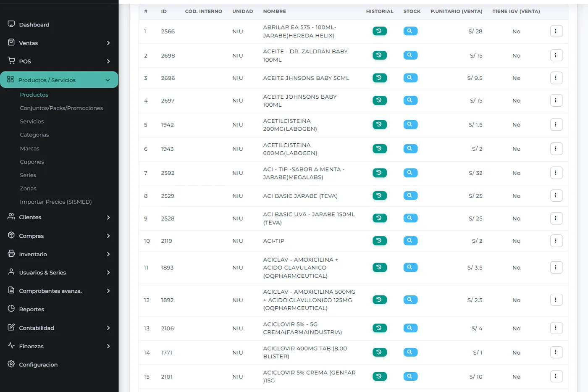Click price cell S/ 9.5
The height and width of the screenshot is (392, 588).
click(475, 78)
